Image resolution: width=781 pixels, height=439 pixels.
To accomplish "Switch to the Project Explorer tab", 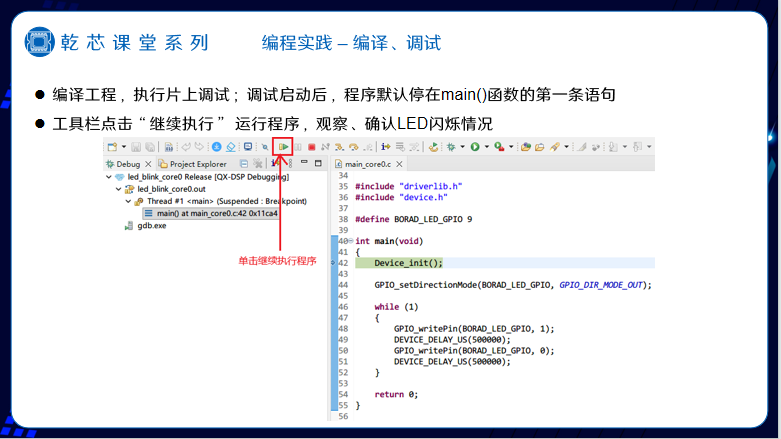I will pos(198,164).
